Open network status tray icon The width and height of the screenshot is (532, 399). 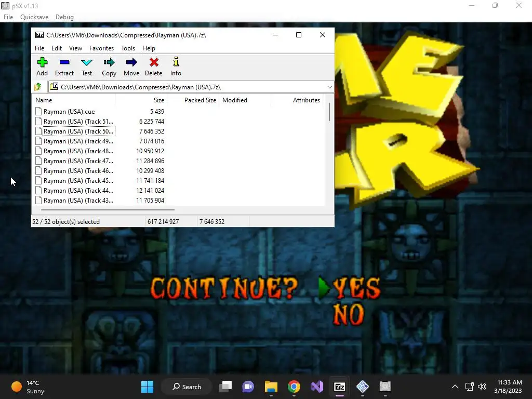click(470, 387)
